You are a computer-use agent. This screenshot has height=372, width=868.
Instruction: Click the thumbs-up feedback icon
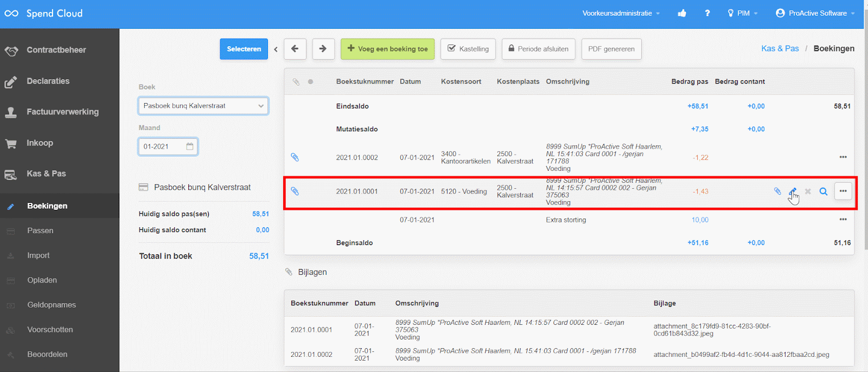(682, 13)
